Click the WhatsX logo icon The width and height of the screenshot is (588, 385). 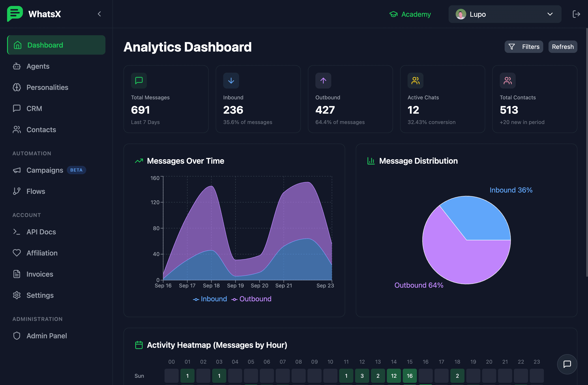coord(15,14)
